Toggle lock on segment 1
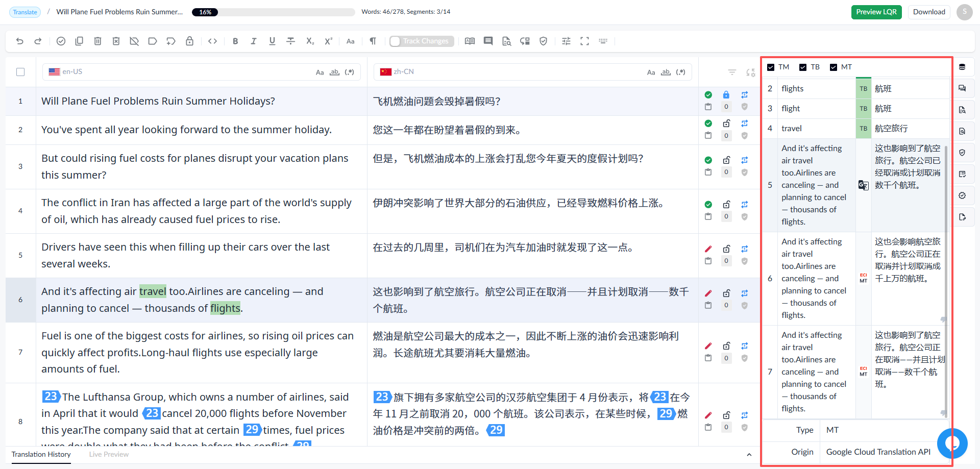Image resolution: width=980 pixels, height=469 pixels. click(726, 95)
